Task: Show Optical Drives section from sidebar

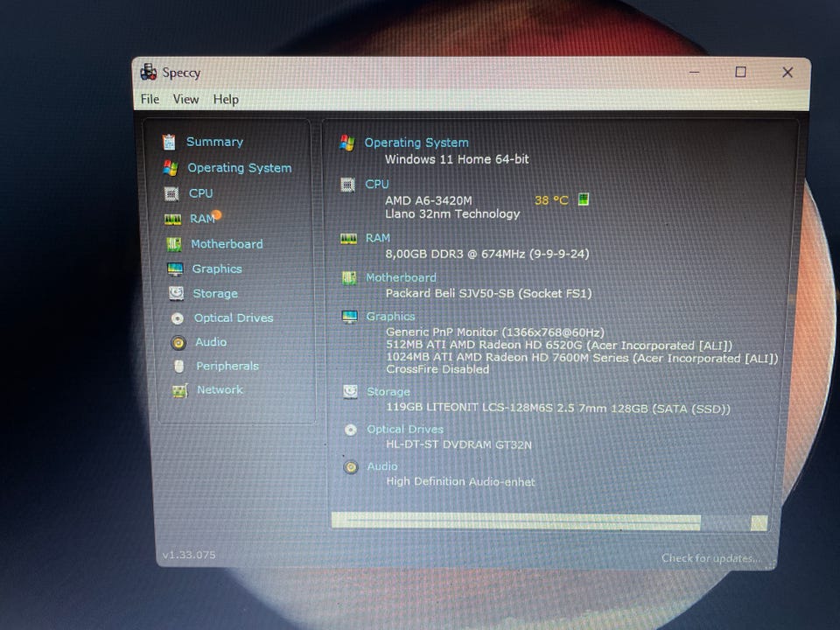Action: point(234,318)
